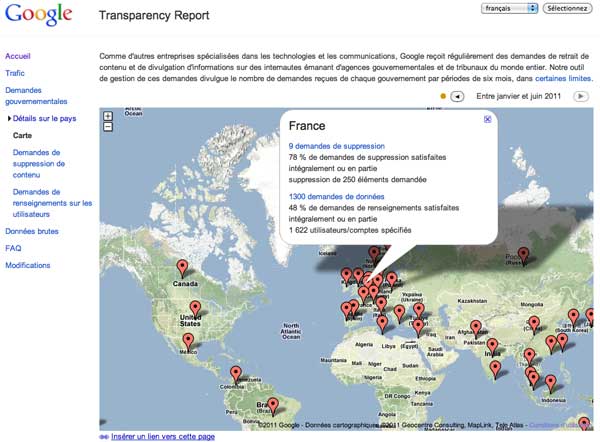
Task: Open Données brutes page
Action: (x=32, y=232)
